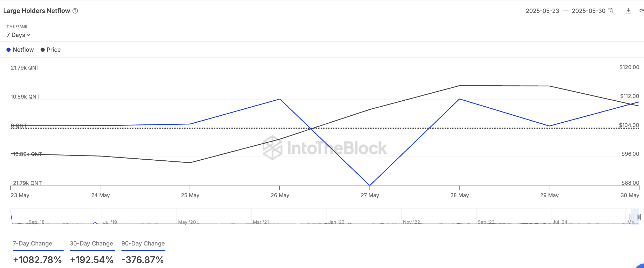Screen dimensions: 644x268
Task: Copy the chart share link
Action: click(642, 11)
